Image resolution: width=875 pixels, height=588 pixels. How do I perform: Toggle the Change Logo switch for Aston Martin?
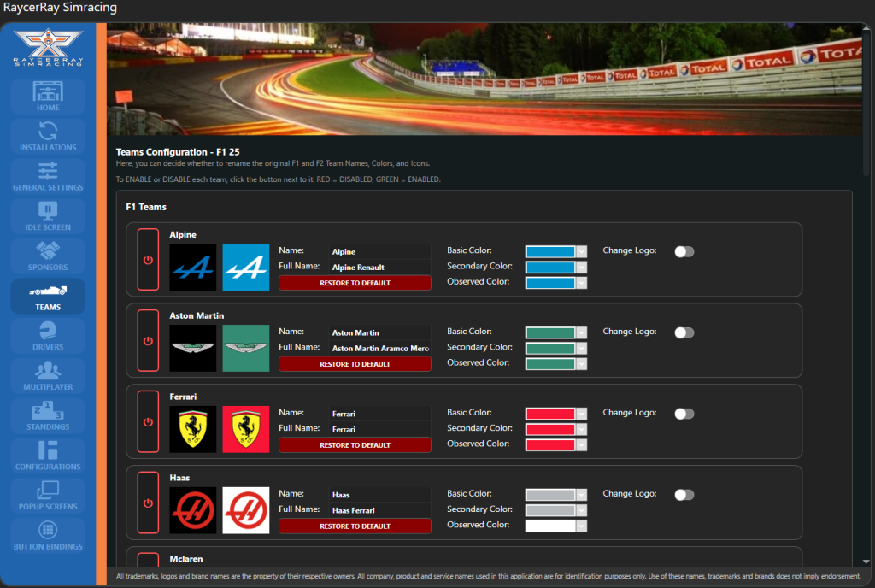684,332
